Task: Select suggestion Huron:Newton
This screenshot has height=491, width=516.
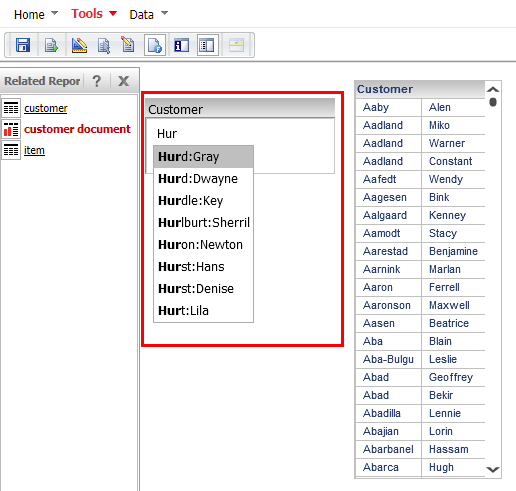Action: click(x=203, y=245)
